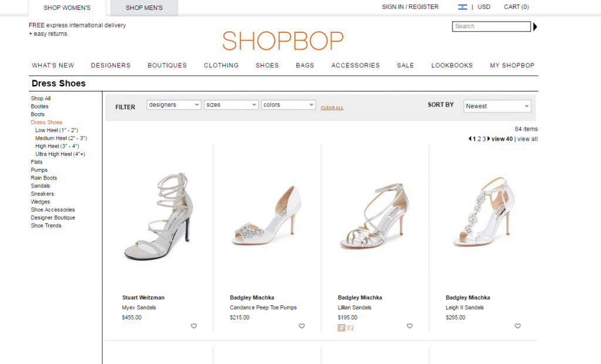Heart the Leigh II Sandals
The height and width of the screenshot is (364, 601).
(518, 326)
